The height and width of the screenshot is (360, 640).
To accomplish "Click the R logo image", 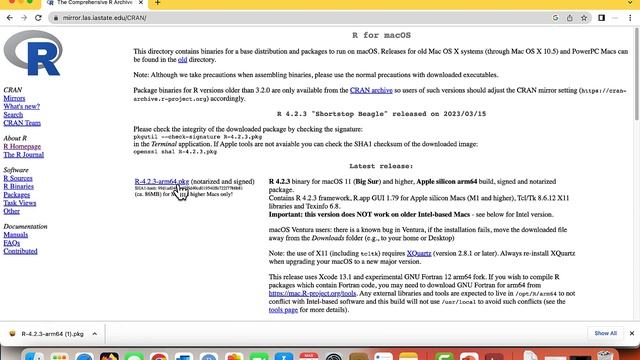I will [x=33, y=53].
